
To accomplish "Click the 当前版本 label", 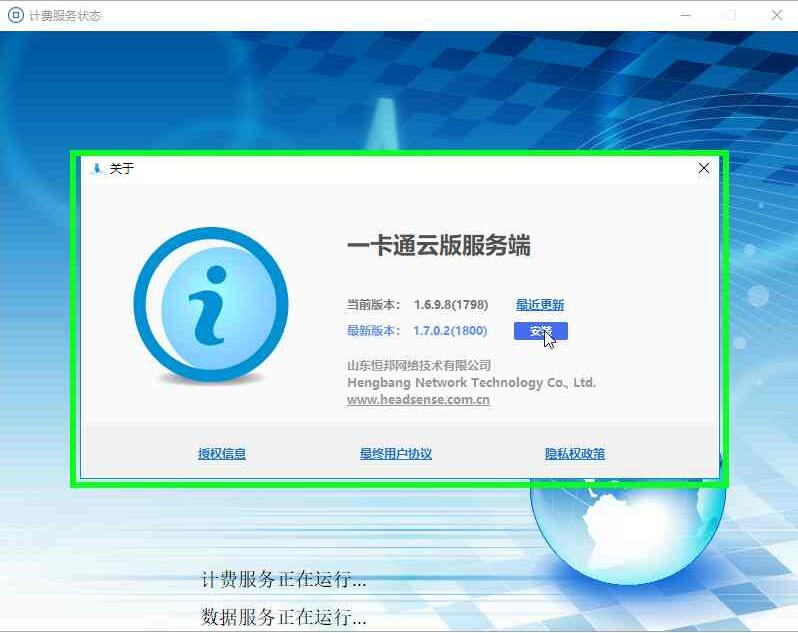I will [373, 305].
